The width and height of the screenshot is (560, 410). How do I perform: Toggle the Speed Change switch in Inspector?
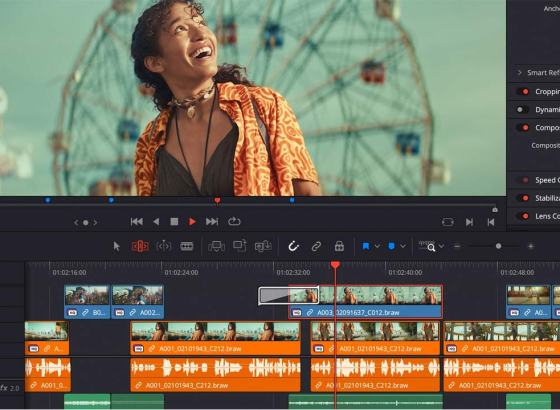click(x=523, y=180)
